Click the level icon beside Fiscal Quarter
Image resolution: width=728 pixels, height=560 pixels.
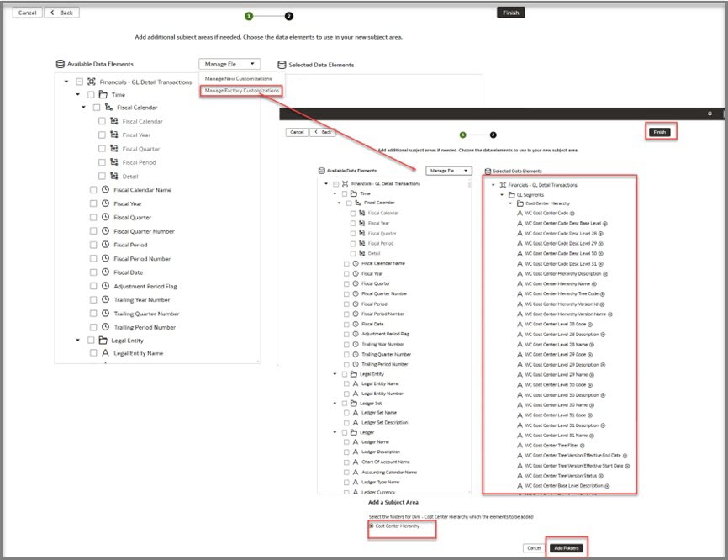point(114,149)
